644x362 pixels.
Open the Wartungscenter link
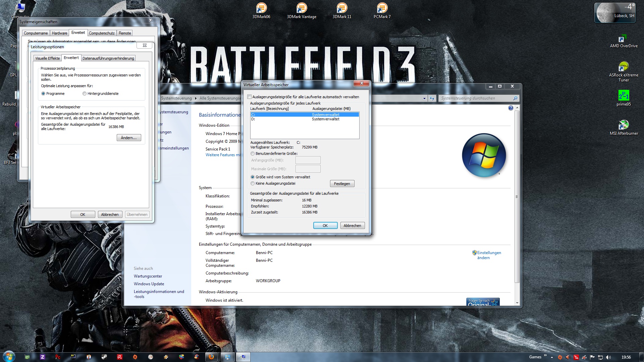pyautogui.click(x=148, y=276)
